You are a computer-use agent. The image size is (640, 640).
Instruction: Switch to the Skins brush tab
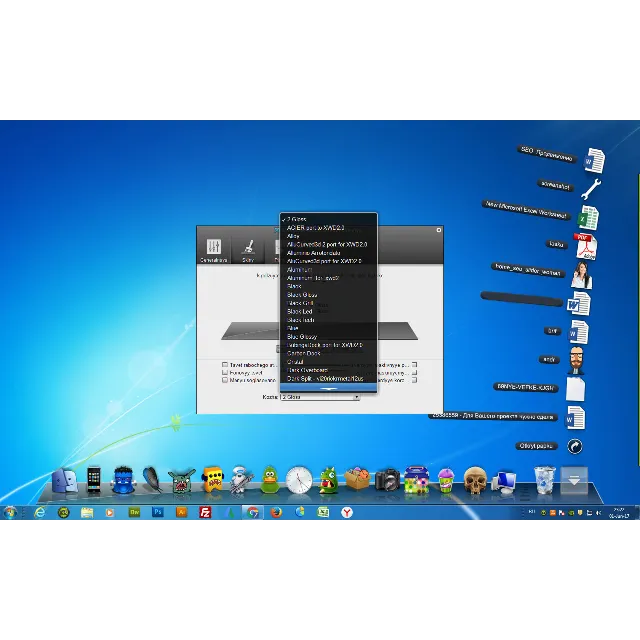(x=248, y=251)
